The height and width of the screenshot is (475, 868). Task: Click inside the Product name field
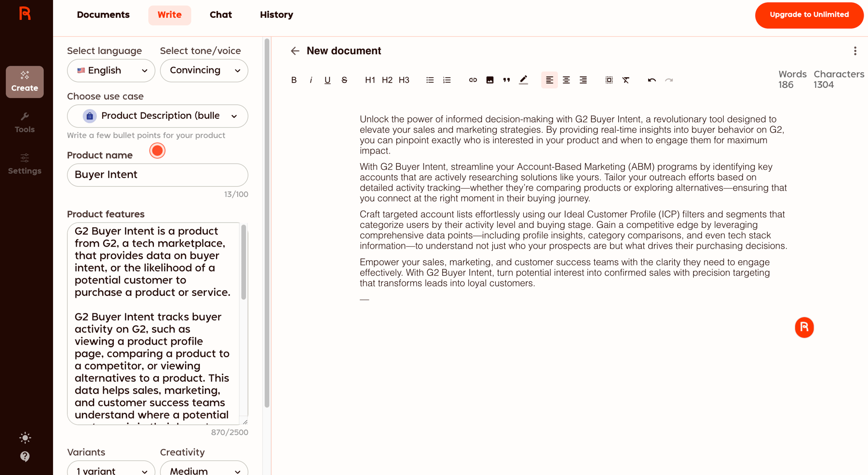(157, 175)
